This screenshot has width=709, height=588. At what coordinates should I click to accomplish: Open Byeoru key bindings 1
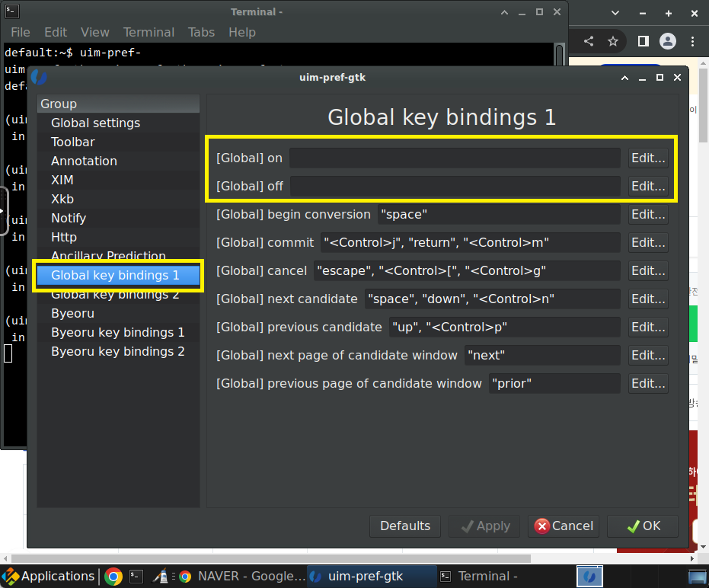[x=117, y=332]
